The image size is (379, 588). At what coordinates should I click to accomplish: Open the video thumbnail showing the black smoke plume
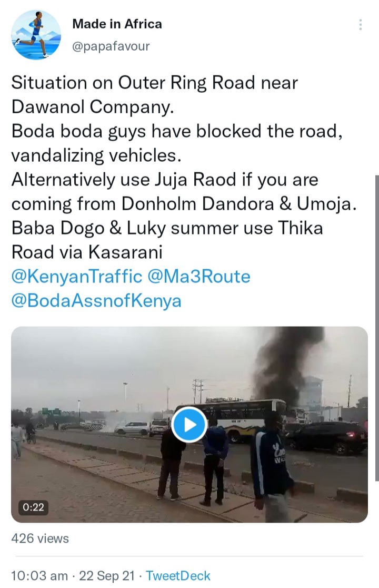coord(189,425)
